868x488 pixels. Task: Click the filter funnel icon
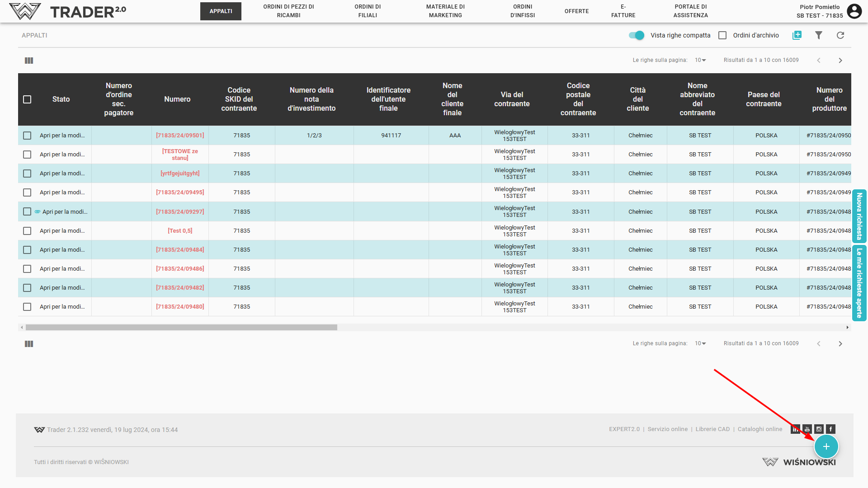point(818,35)
